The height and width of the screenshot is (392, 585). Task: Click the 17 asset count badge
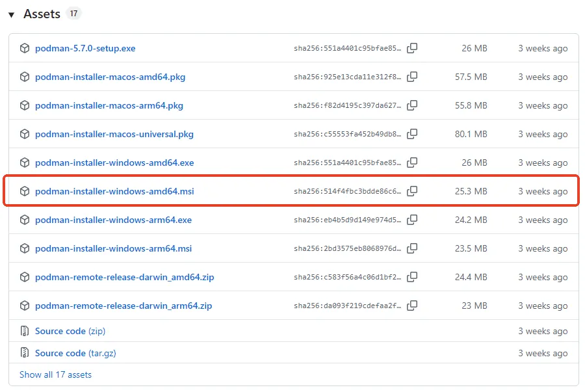tap(73, 12)
